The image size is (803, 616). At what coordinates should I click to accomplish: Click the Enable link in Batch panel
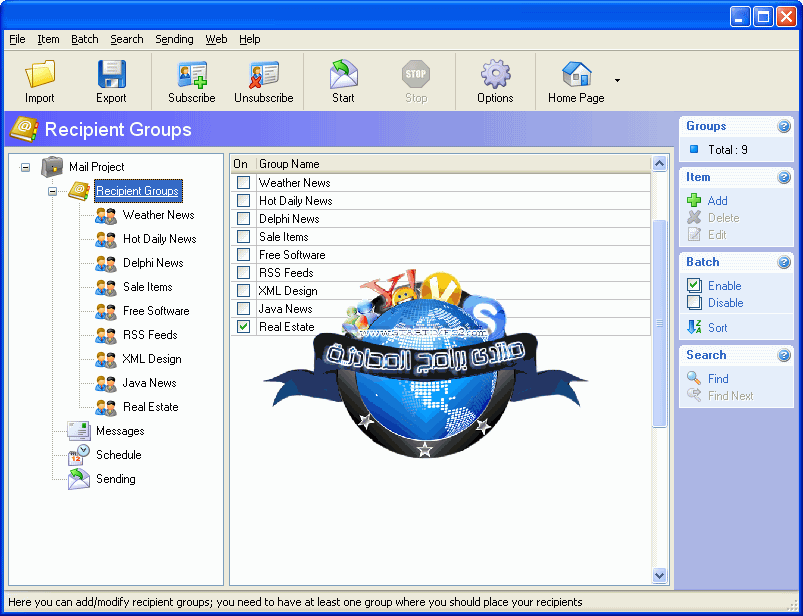pos(725,286)
